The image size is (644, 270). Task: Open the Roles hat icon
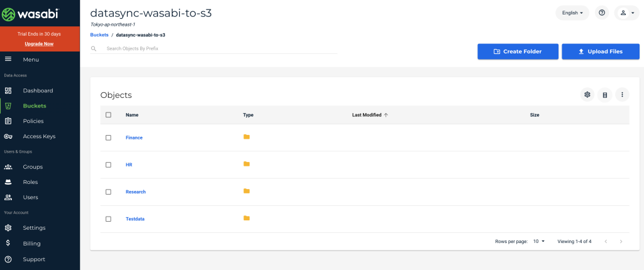tap(8, 181)
